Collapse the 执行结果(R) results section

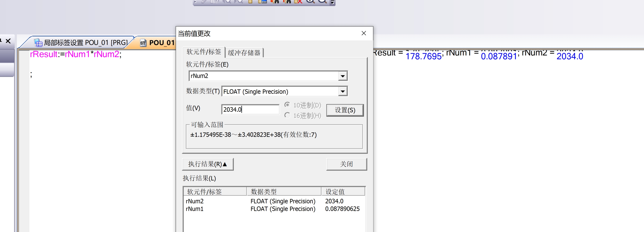(207, 164)
